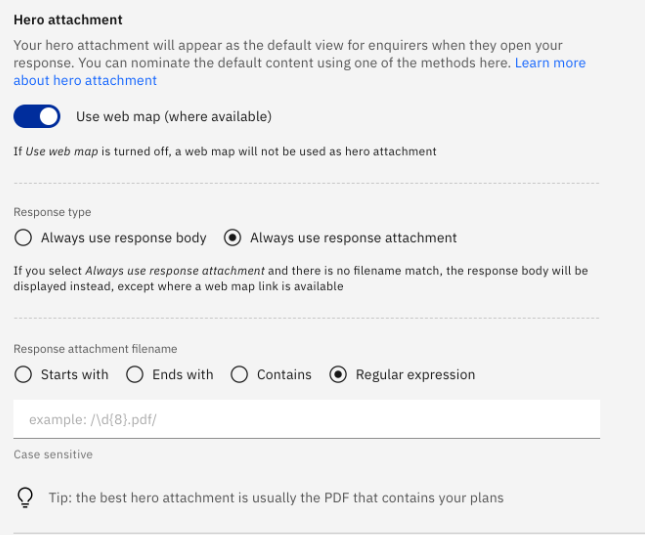Click the Ends with label text
The height and width of the screenshot is (535, 645).
click(x=183, y=375)
